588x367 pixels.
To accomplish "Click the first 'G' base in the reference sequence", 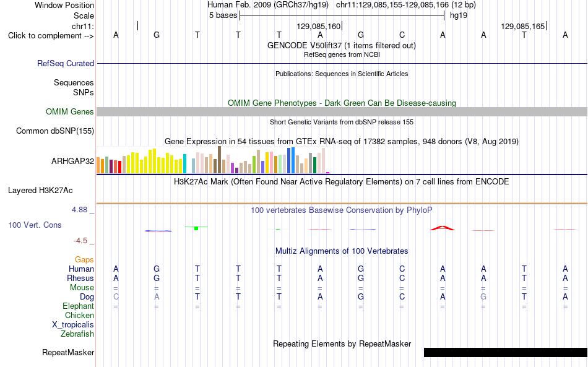I will [x=157, y=35].
